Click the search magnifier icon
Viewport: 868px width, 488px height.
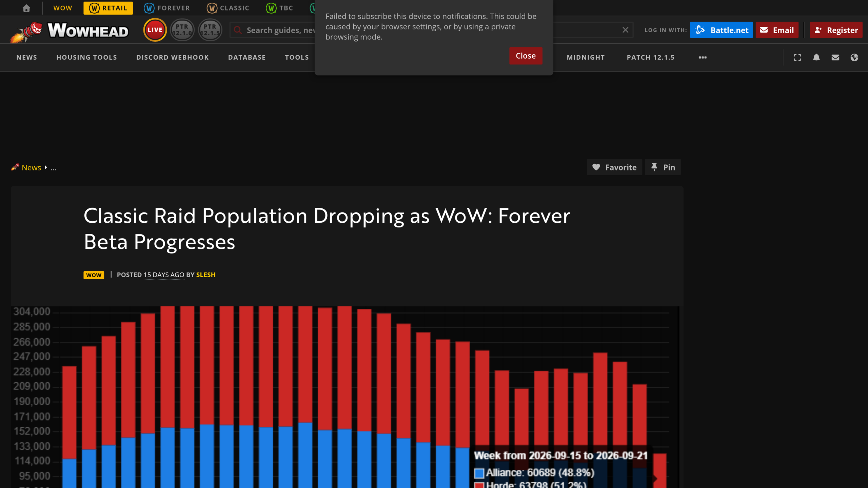point(238,30)
